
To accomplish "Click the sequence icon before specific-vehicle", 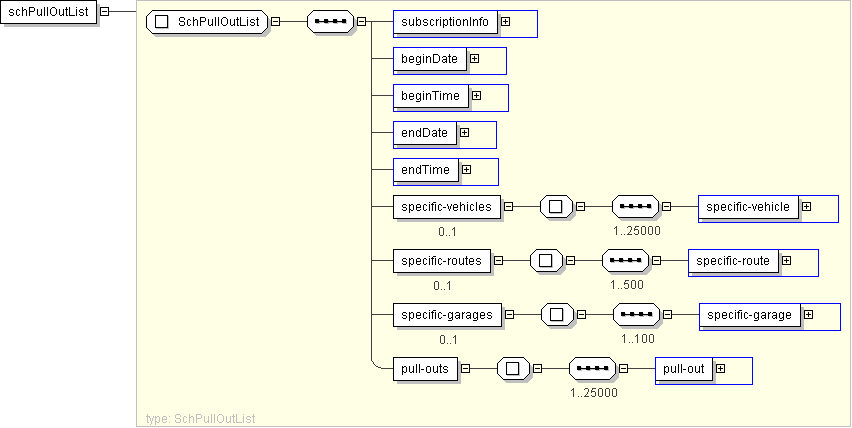I will click(635, 207).
